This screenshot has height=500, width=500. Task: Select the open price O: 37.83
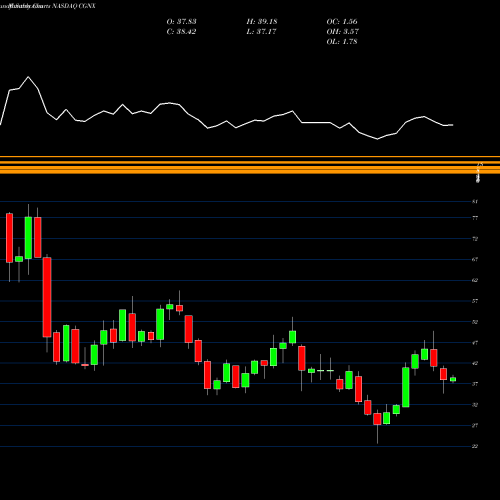(181, 22)
